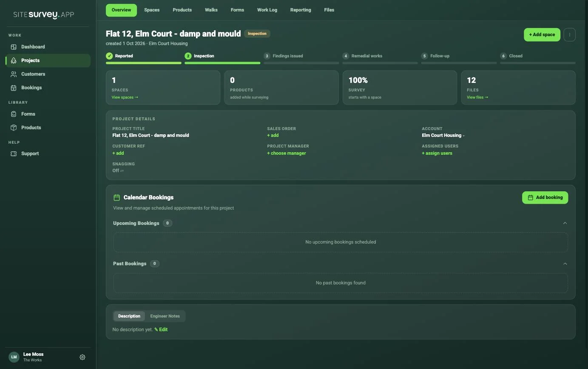Viewport: 588px width, 369px height.
Task: Open the Dashboard icon in sidebar
Action: coord(14,47)
